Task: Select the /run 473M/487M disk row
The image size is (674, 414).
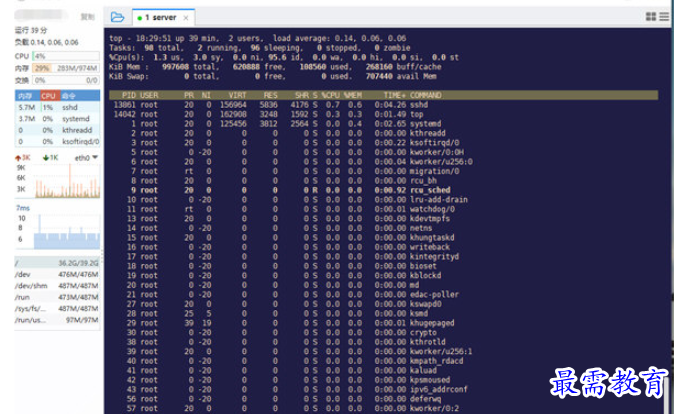Action: (58, 297)
